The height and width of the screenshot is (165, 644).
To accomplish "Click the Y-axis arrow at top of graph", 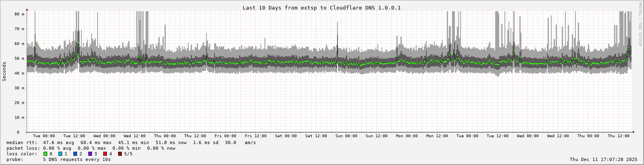I will pos(27,9).
